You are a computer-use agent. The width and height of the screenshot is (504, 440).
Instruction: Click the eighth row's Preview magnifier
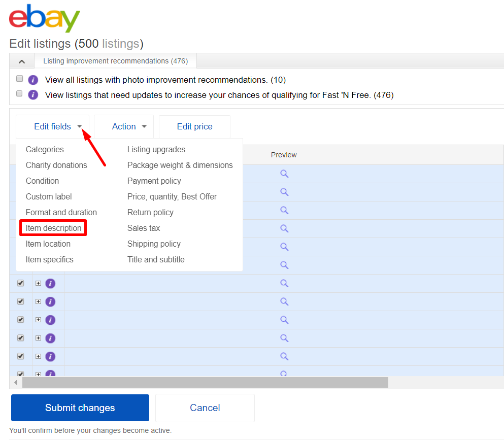(284, 302)
